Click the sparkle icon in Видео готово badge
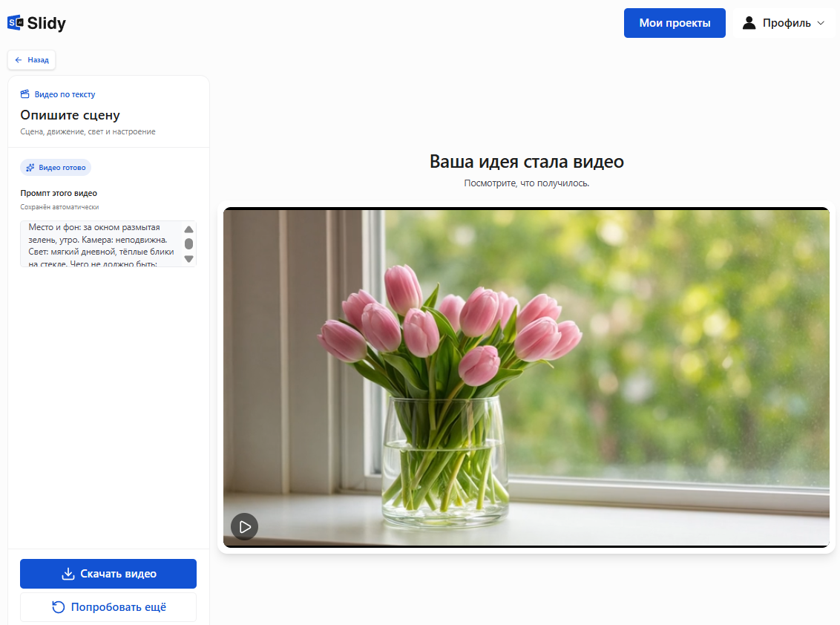This screenshot has height=625, width=840. [30, 167]
